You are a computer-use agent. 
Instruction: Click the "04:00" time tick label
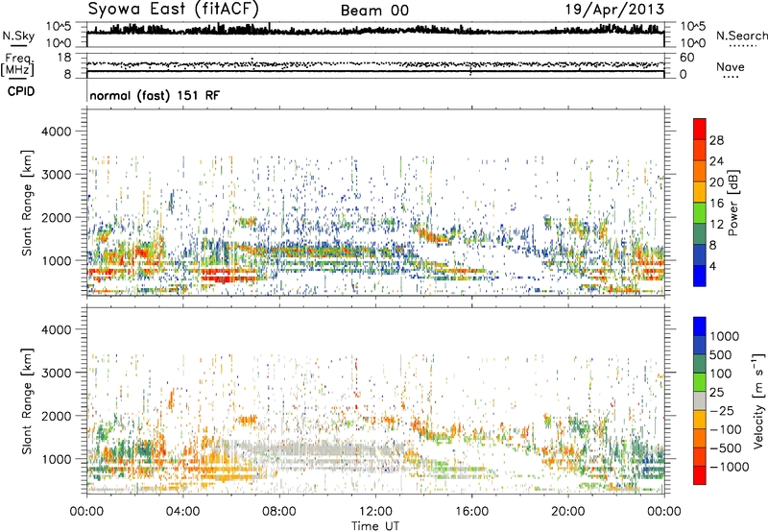pyautogui.click(x=182, y=512)
